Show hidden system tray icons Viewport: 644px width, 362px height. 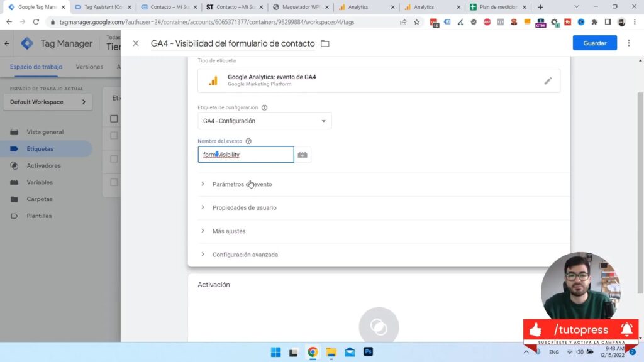526,352
